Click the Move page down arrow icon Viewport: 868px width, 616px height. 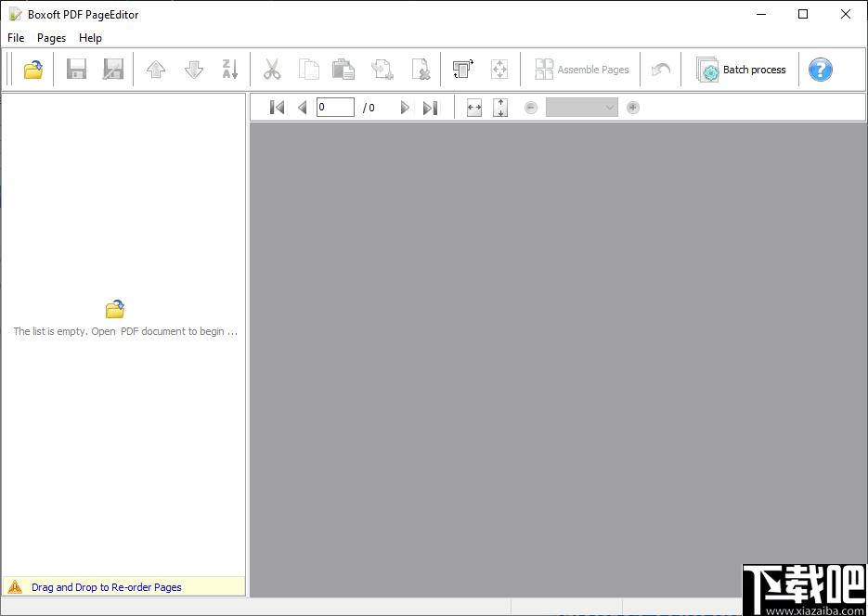194,70
